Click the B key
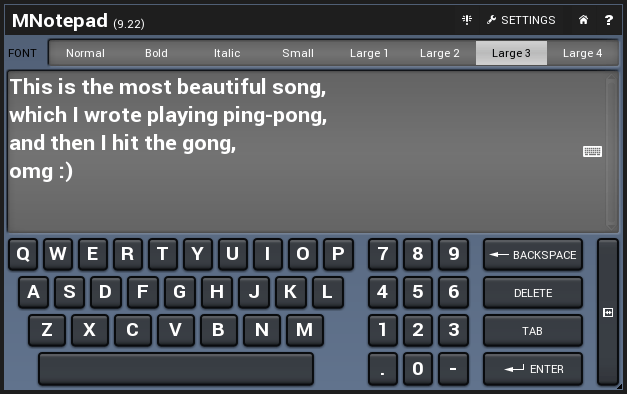 coord(219,330)
